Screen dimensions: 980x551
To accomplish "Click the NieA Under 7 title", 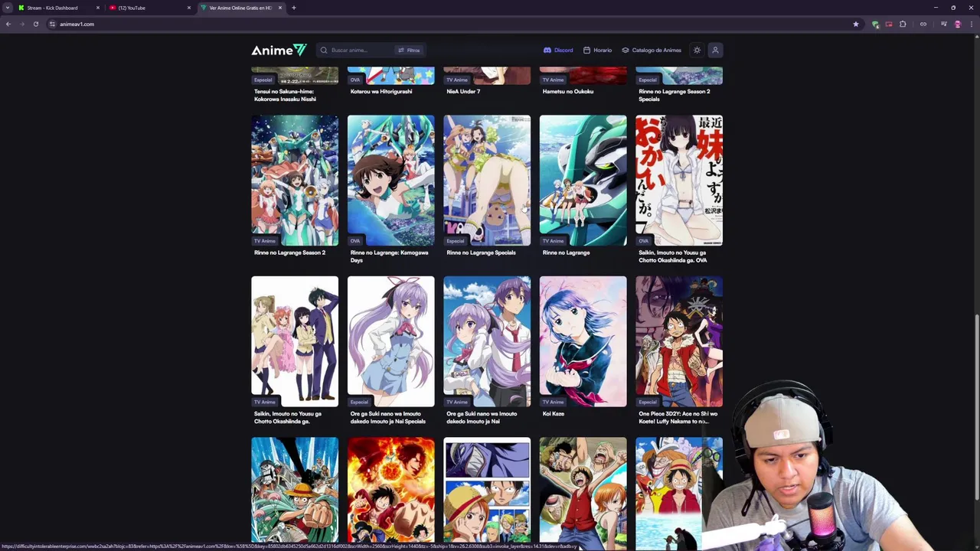I will [463, 91].
